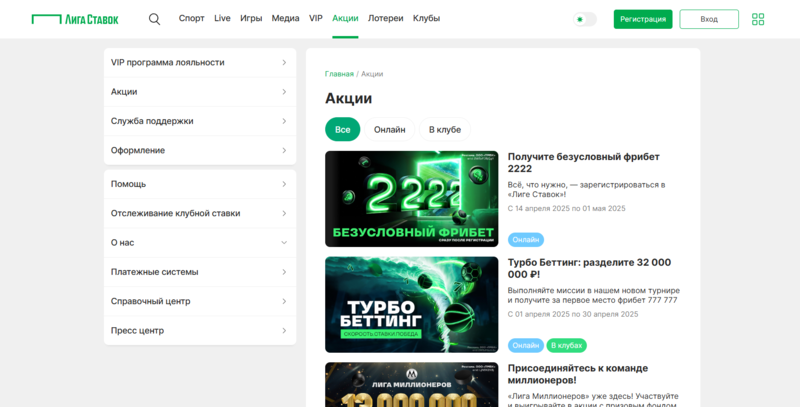Expand the Оформление chevron
Image resolution: width=800 pixels, height=407 pixels.
(x=284, y=150)
